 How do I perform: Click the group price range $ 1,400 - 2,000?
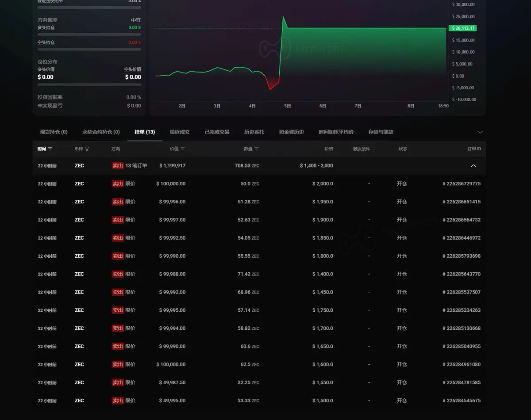click(x=316, y=166)
